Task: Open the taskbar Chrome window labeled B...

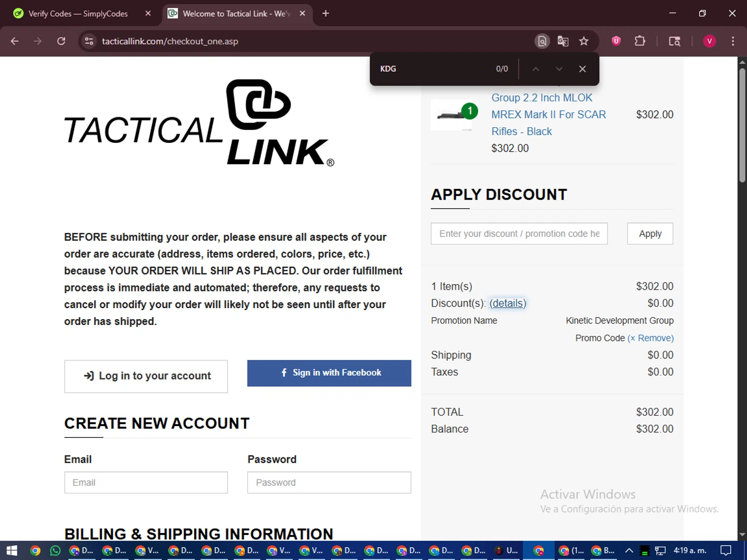Action: pos(603,551)
